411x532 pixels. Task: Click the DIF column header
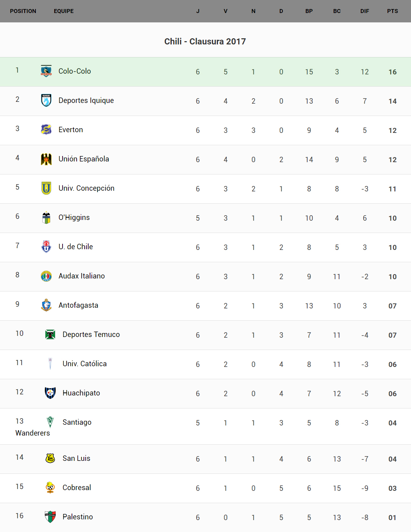(365, 11)
